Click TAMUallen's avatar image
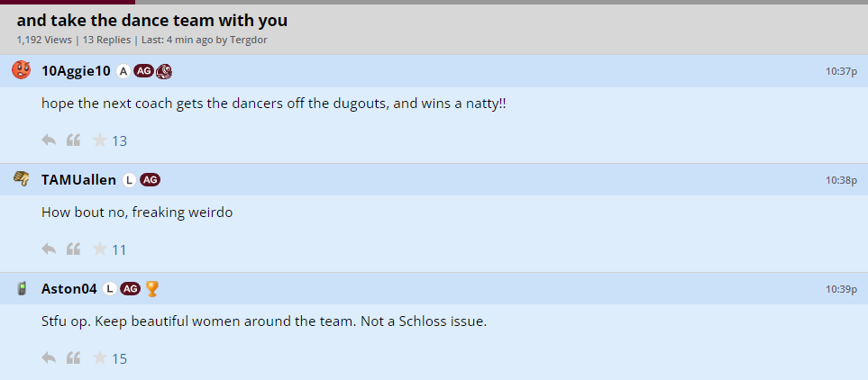This screenshot has width=868, height=380. pos(21,179)
